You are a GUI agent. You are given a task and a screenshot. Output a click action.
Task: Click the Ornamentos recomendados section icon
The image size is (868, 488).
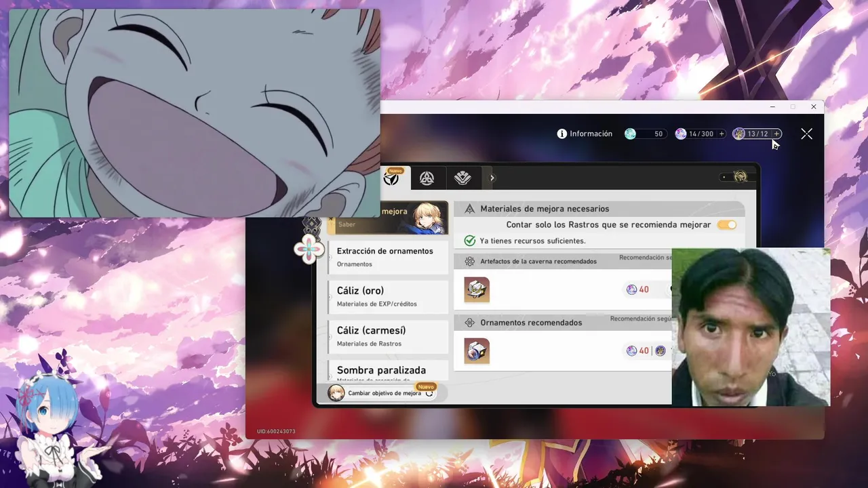coord(469,323)
